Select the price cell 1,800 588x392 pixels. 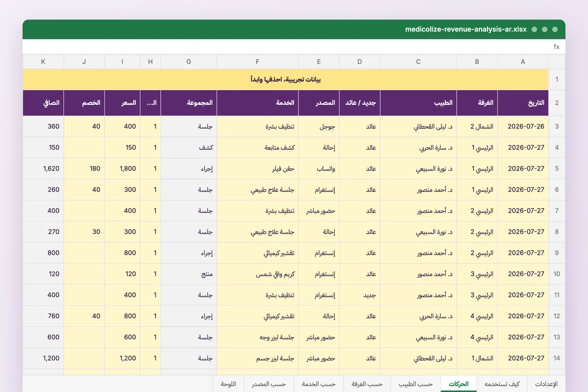[122, 169]
